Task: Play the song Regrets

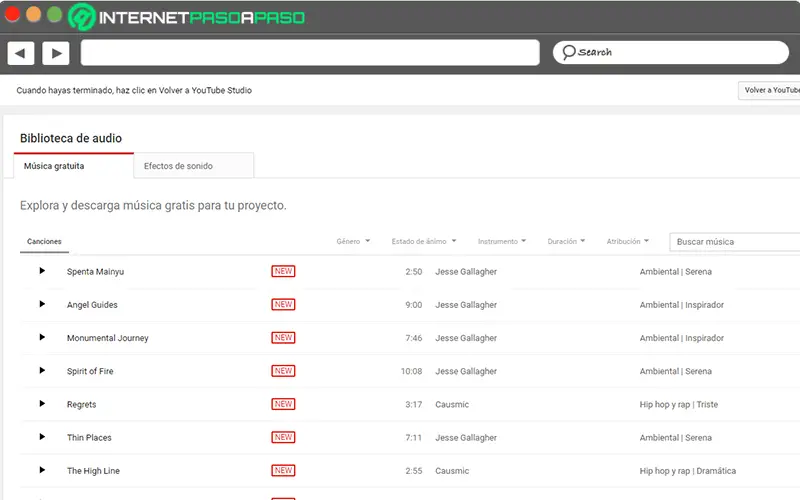Action: click(42, 404)
